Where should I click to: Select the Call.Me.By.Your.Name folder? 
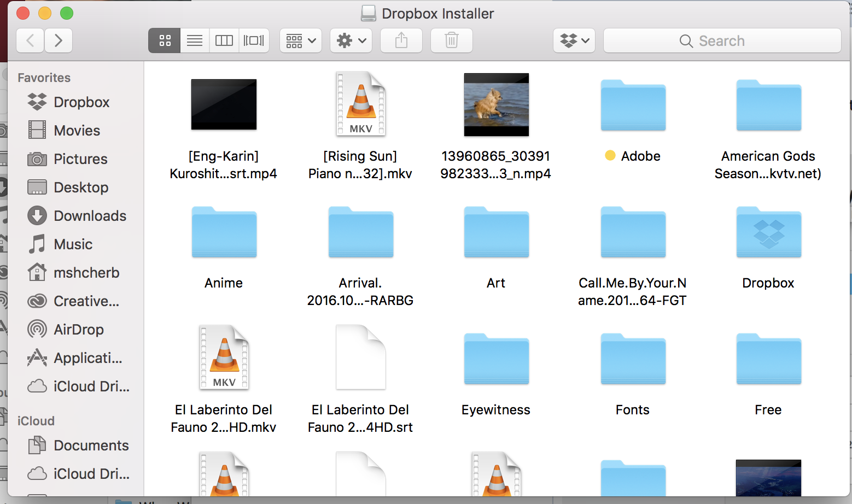633,232
